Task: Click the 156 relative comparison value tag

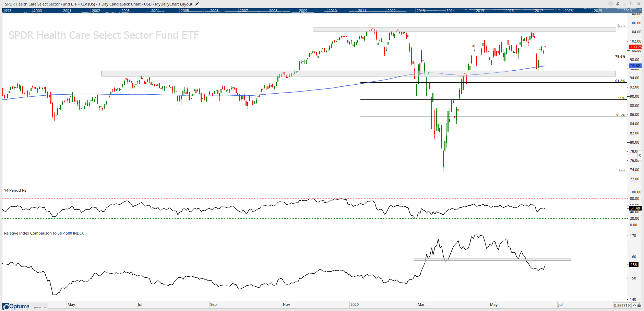Action: [634, 265]
